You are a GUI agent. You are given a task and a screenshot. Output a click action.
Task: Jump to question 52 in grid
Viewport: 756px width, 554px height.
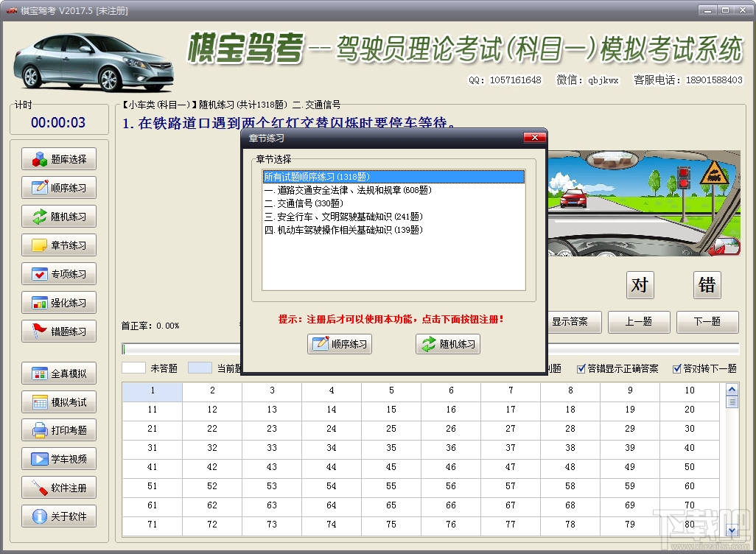click(x=212, y=486)
